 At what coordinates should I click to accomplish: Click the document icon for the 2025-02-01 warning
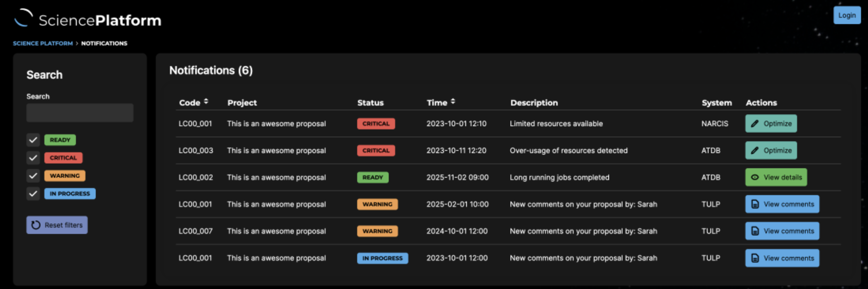coord(755,204)
